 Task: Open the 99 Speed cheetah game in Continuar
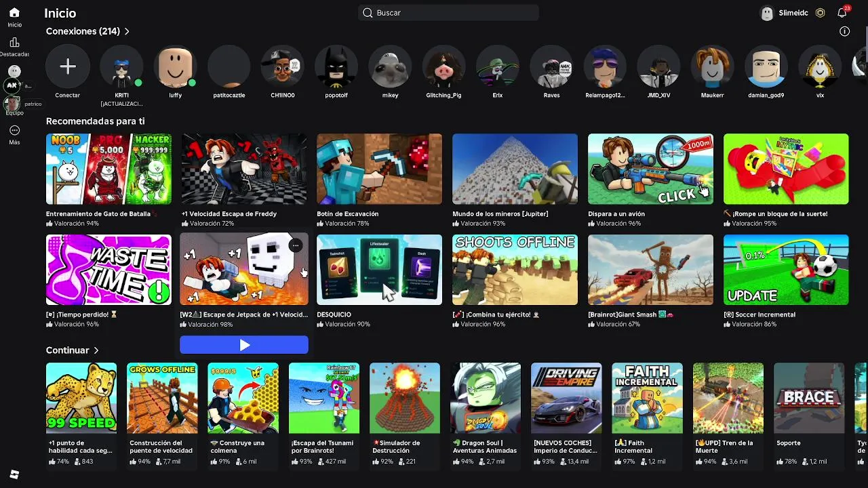[x=81, y=398]
